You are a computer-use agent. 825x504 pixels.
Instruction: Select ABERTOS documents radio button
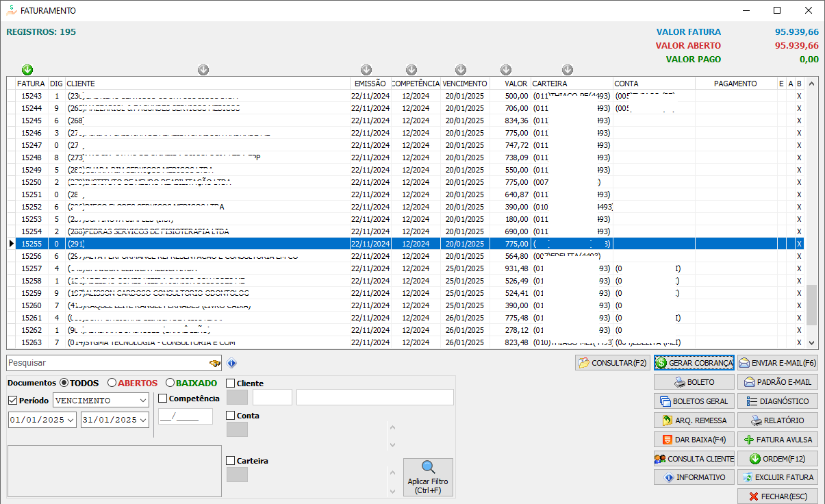(112, 383)
